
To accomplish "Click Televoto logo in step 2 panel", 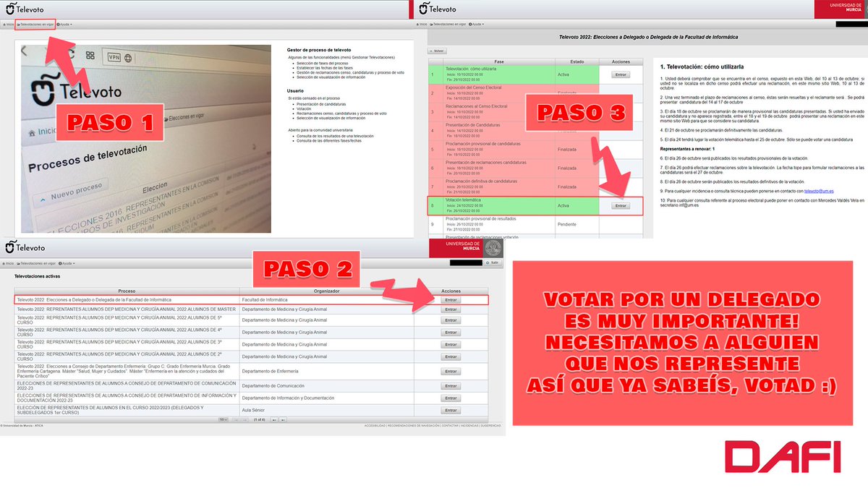I will pyautogui.click(x=26, y=247).
